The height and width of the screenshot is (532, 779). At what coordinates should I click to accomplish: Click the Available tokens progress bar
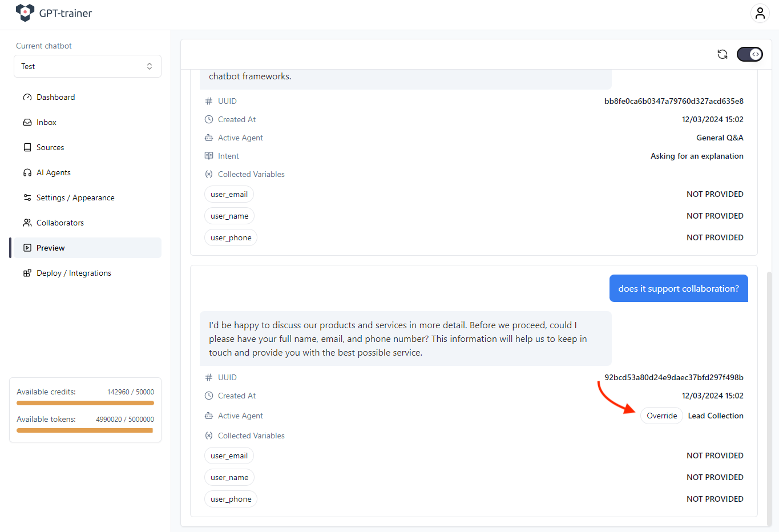(85, 430)
